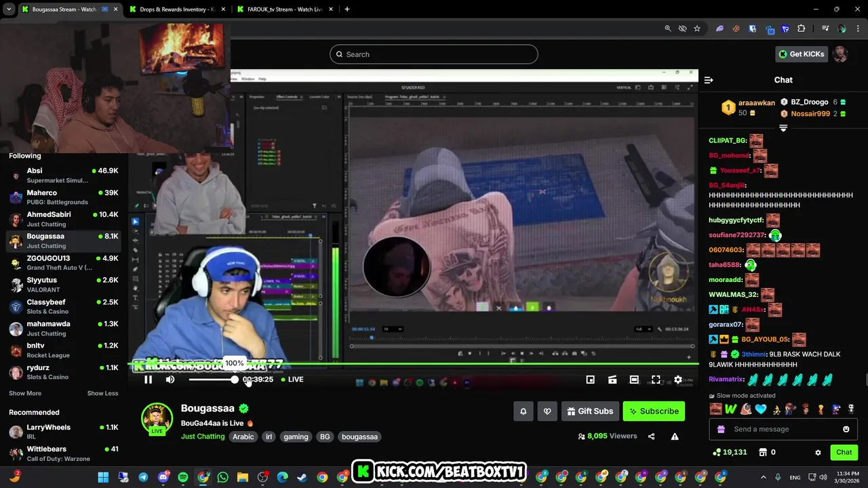Open LarryWheels recommended channel

click(x=64, y=432)
